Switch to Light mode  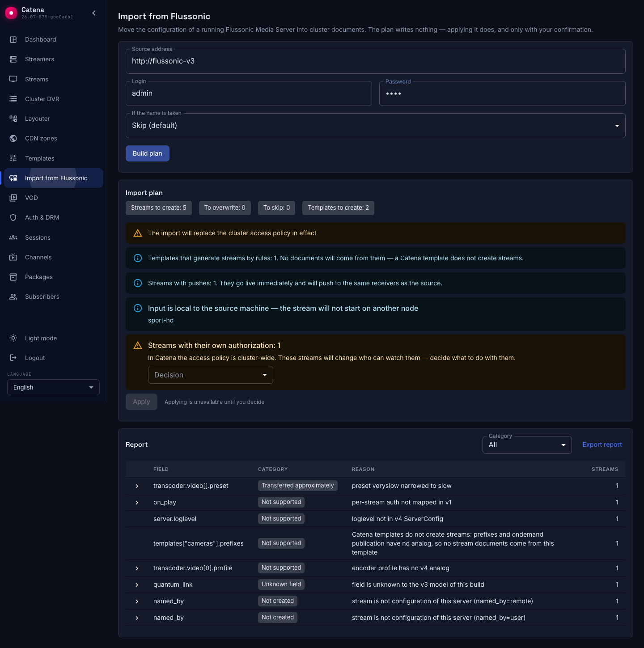[53, 338]
